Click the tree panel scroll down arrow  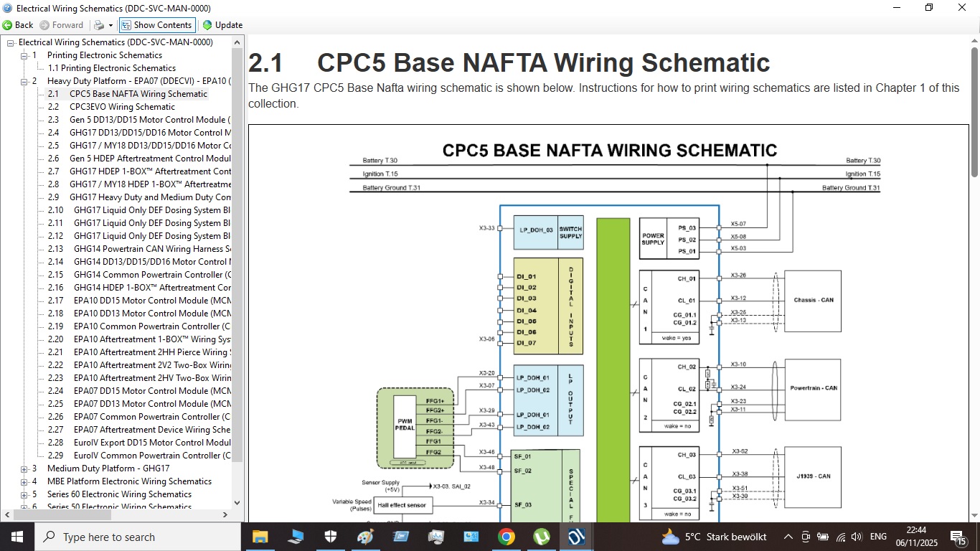(x=237, y=503)
